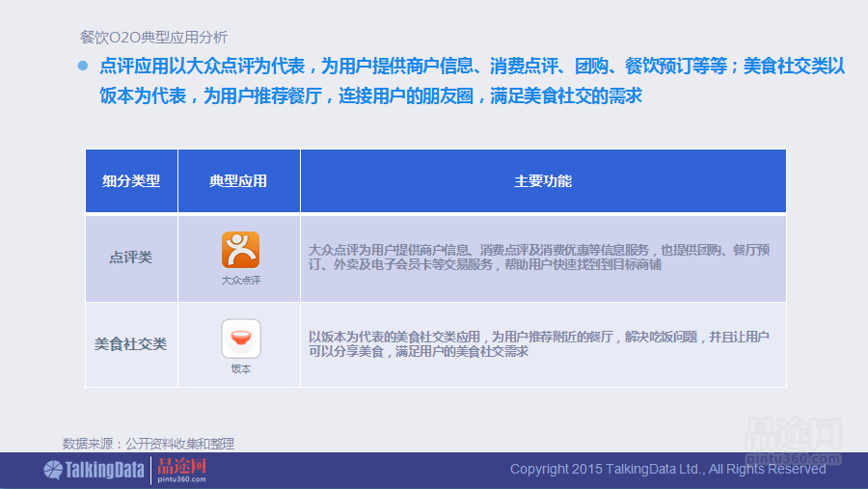Click the blue summary line starting 饭本为代表
Image resolution: width=868 pixels, height=489 pixels.
tap(370, 95)
